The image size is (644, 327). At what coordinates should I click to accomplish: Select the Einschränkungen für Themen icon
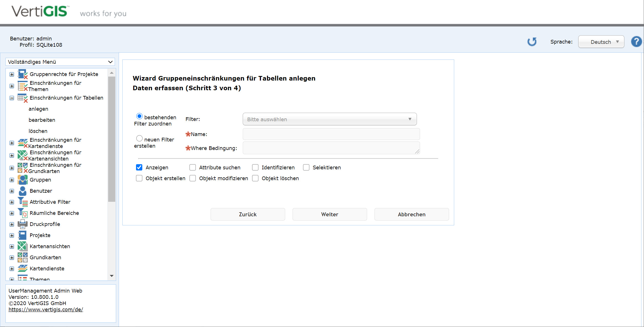22,86
